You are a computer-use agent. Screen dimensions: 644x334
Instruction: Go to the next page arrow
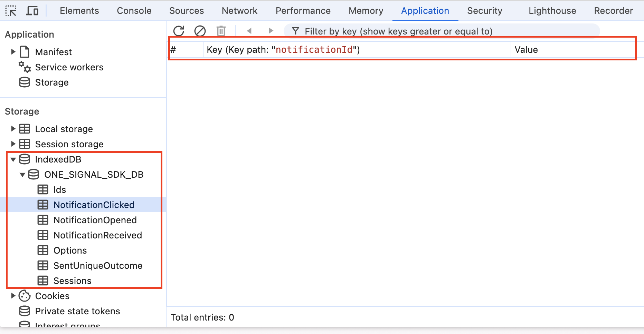tap(271, 31)
